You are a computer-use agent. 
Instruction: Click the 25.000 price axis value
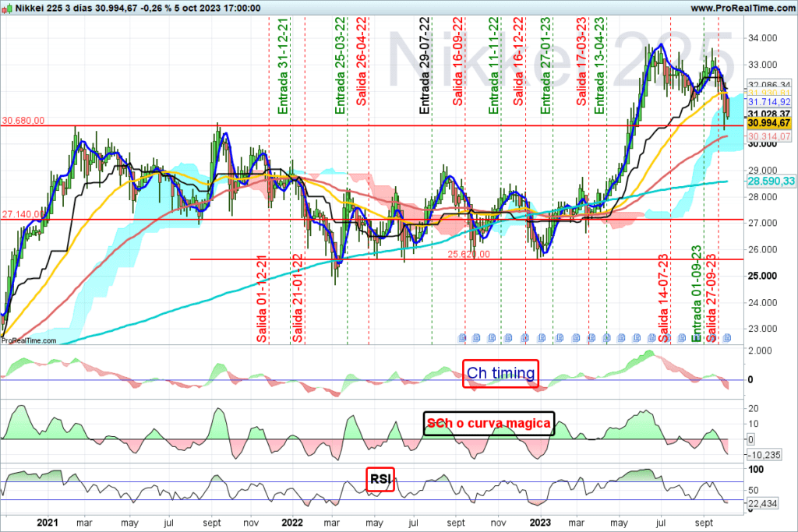tap(762, 277)
